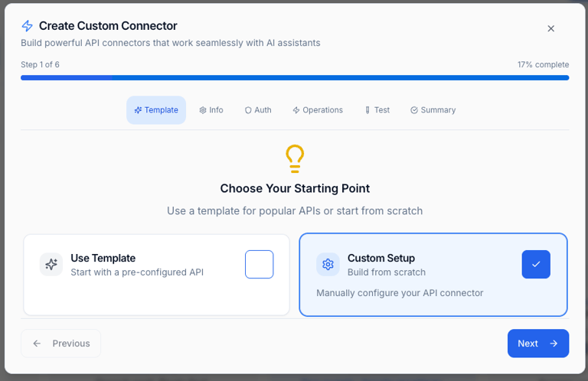Viewport: 588px width, 381px height.
Task: Select the Use Template card title
Action: click(x=103, y=258)
